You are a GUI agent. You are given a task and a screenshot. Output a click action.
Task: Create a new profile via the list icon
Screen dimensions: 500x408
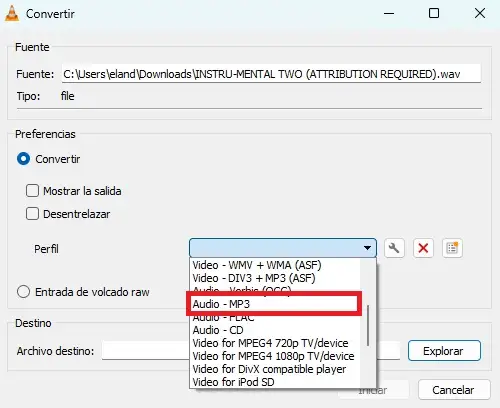[452, 248]
